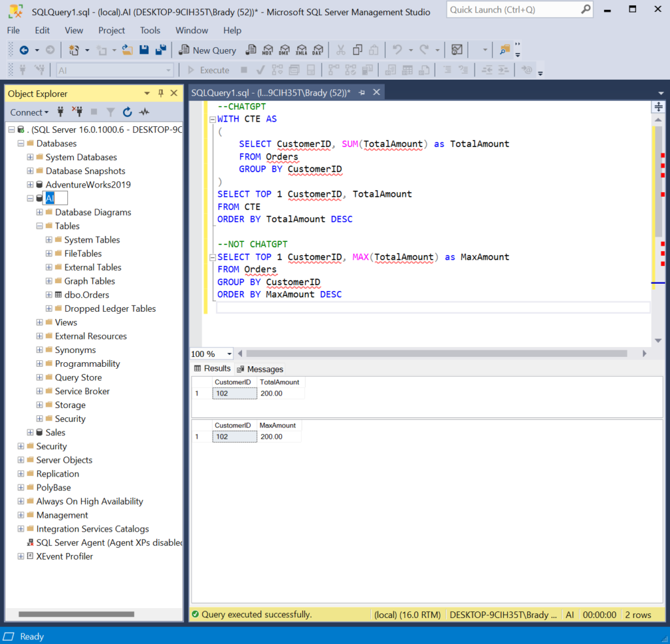Screen dimensions: 670x644
Task: Expand the dbo.Orders table node
Action: [x=48, y=295]
